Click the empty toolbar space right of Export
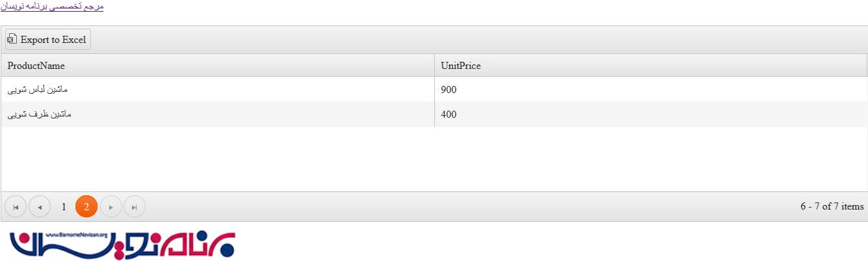 click(455, 40)
